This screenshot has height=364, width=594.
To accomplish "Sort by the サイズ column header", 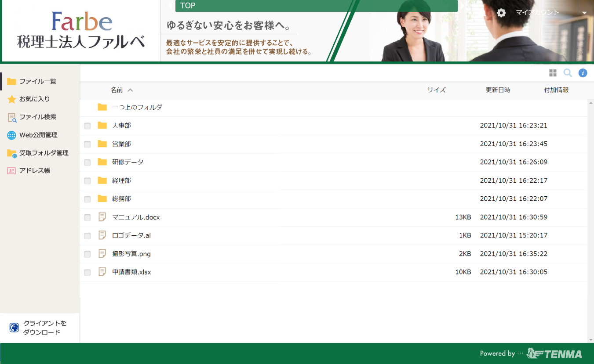I will [x=437, y=90].
